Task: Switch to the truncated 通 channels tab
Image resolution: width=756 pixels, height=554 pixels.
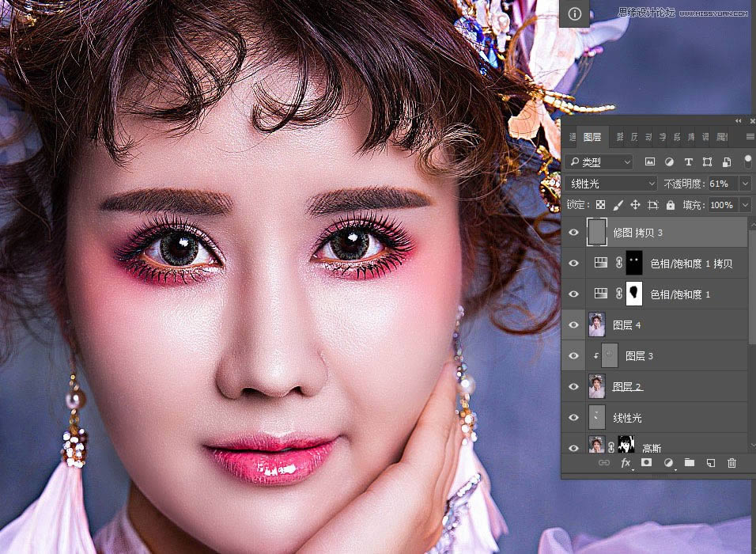Action: [573, 137]
